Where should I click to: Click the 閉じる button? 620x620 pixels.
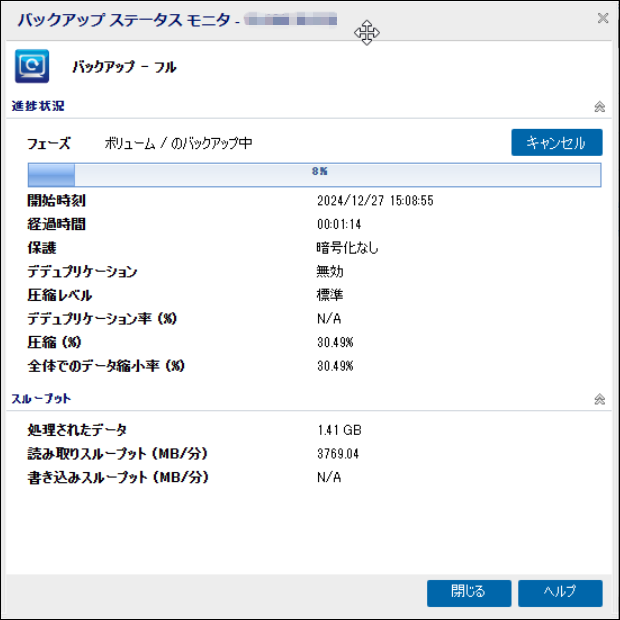point(468,592)
